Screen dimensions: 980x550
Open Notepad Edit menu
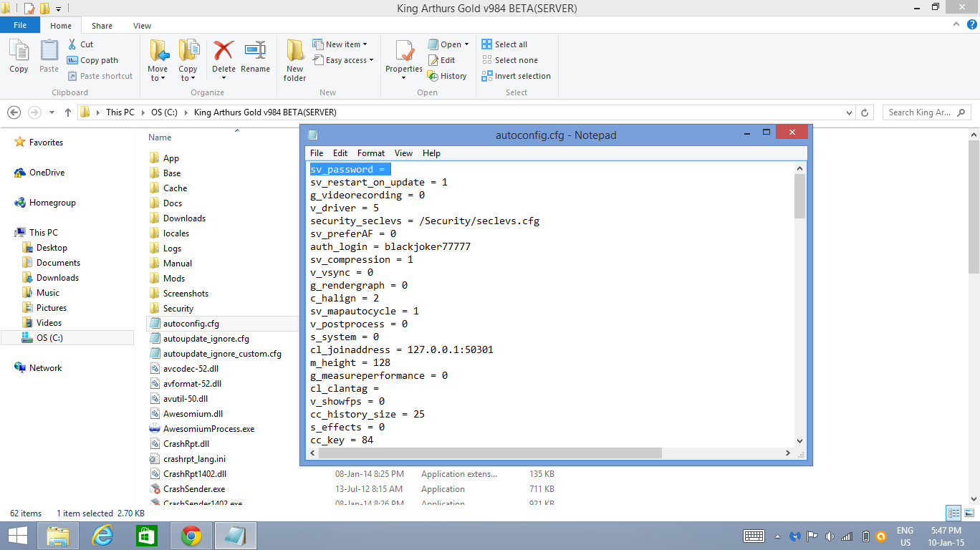pos(340,153)
